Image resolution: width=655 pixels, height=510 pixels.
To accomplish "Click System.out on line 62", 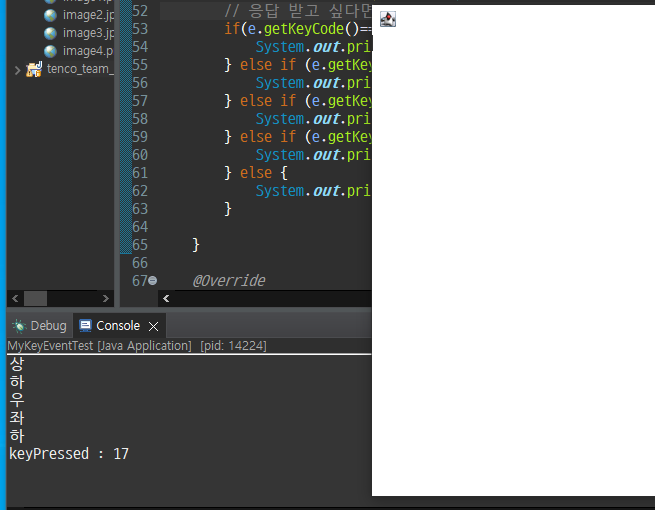I will tap(297, 191).
